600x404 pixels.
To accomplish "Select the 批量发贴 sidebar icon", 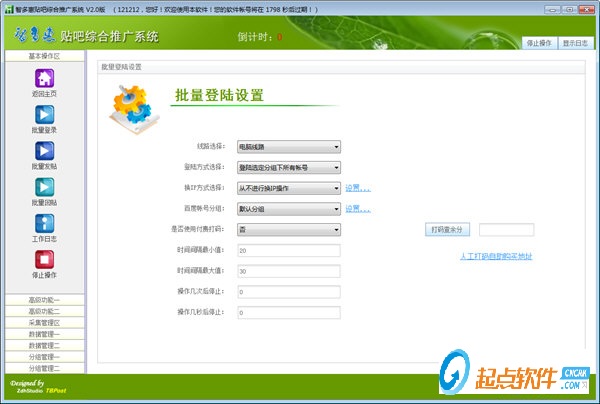I will [x=44, y=151].
